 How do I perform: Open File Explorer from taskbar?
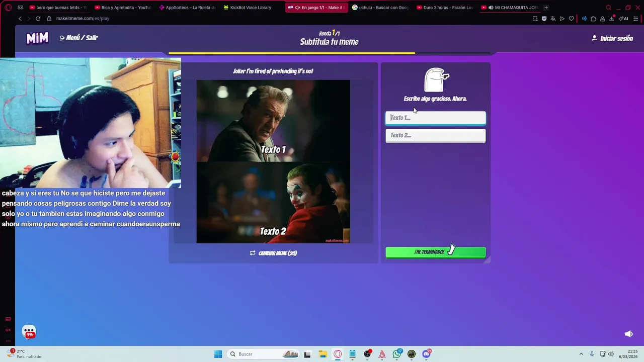pos(323,354)
